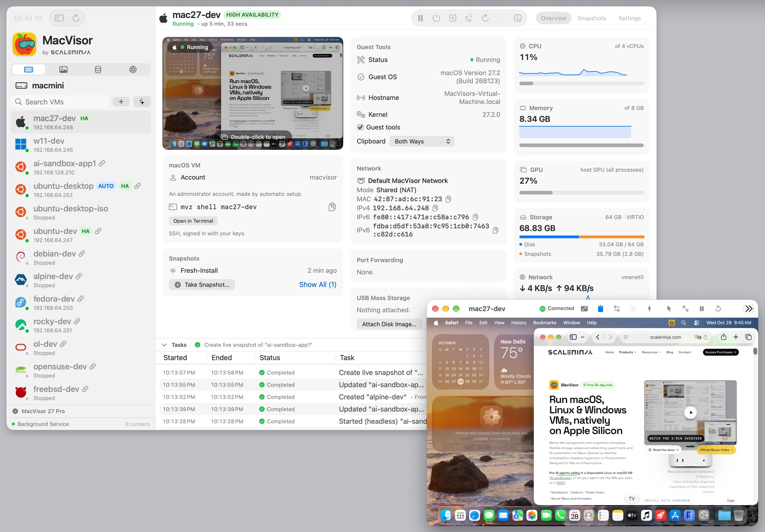Click the Attach Disk Image... button
Image resolution: width=765 pixels, height=532 pixels.
point(389,324)
